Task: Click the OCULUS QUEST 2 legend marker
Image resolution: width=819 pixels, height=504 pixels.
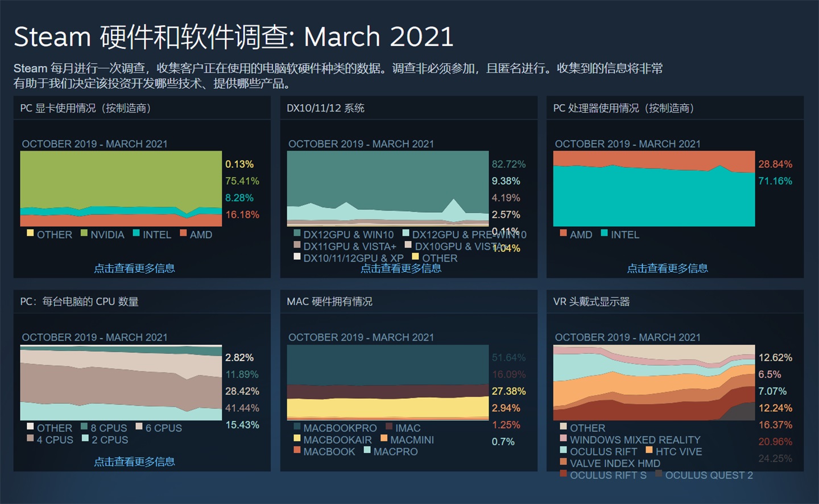Action: click(x=660, y=476)
